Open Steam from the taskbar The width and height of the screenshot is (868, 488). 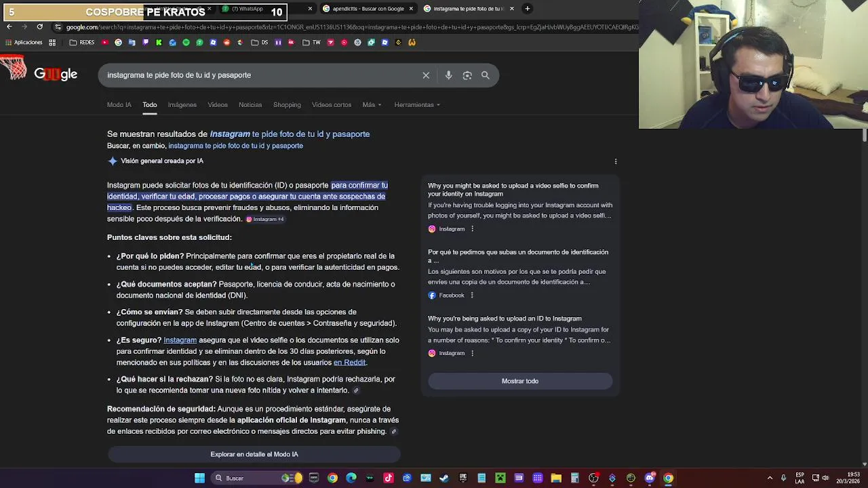point(445,478)
